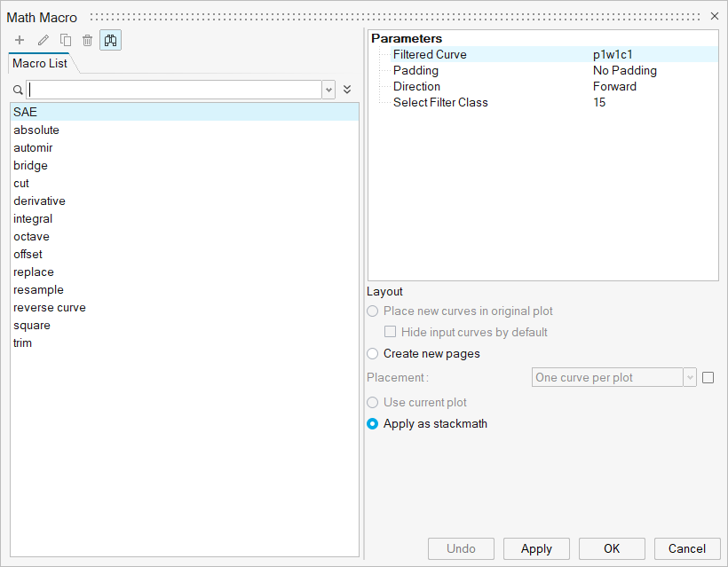Select the derivative macro in the list

(x=39, y=201)
